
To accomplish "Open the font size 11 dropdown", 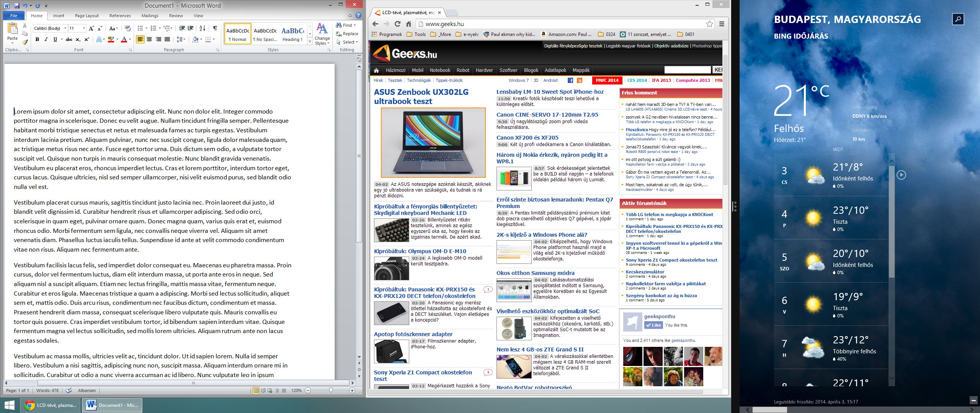I will point(84,28).
